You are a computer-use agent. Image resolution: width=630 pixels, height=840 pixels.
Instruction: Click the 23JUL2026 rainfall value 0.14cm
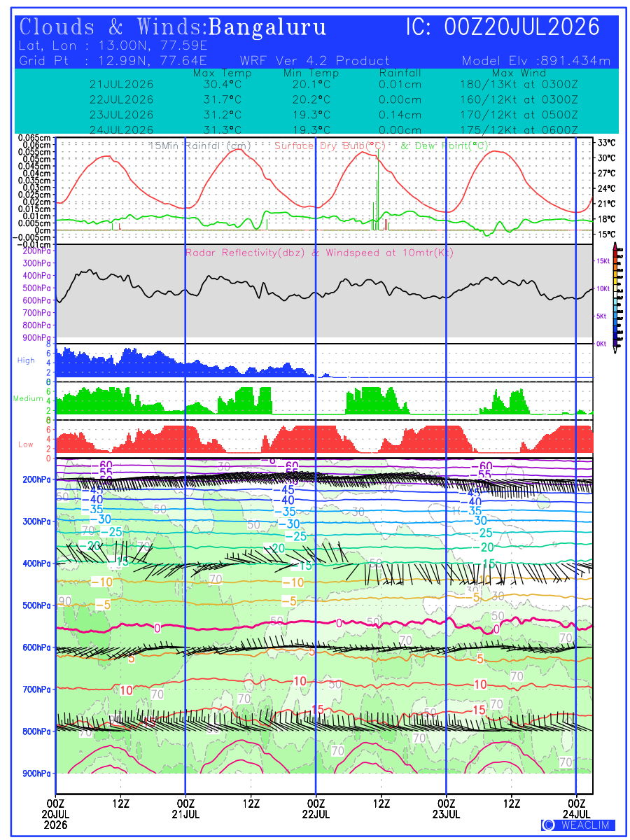(400, 115)
